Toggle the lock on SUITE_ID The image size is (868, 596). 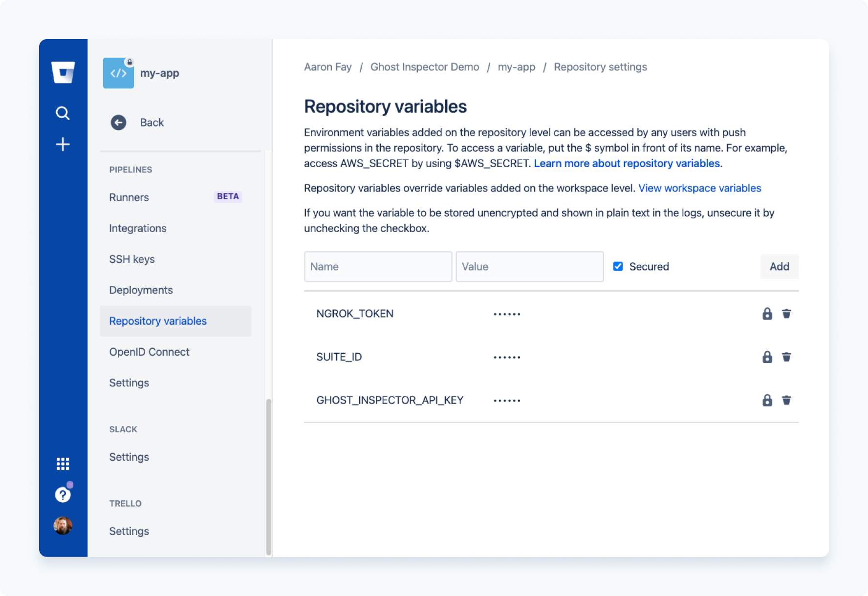coord(767,357)
